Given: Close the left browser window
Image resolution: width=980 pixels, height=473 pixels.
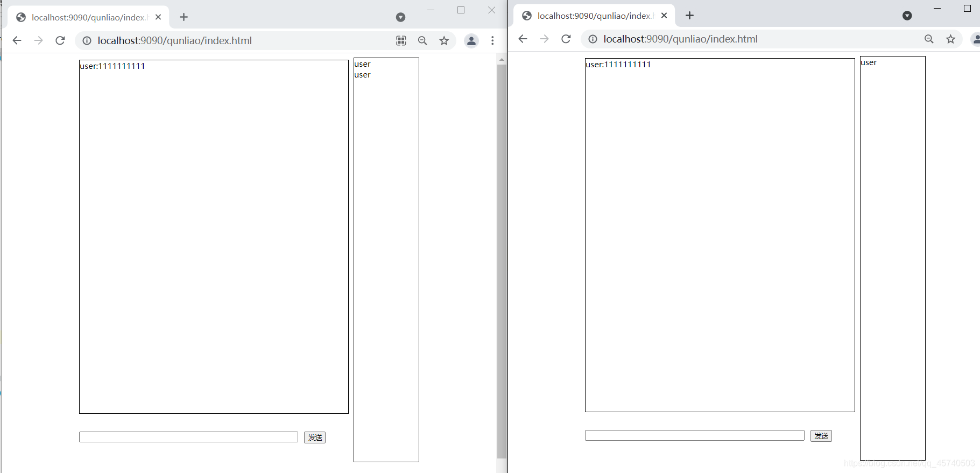Looking at the screenshot, I should [x=492, y=10].
